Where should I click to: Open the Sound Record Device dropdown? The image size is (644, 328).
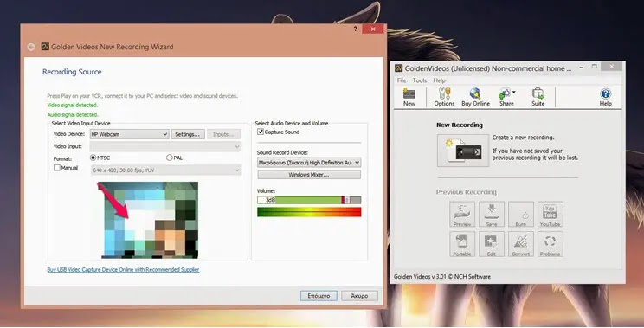[309, 163]
